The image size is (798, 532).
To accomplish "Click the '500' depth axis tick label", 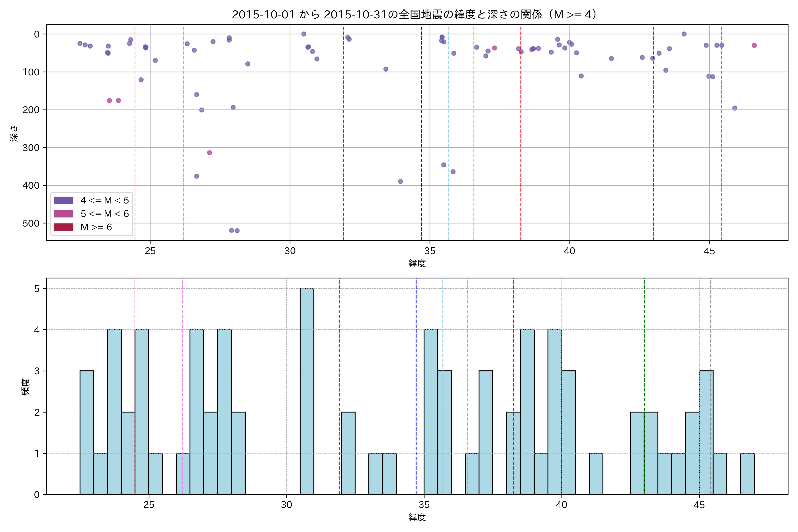I will click(x=31, y=223).
